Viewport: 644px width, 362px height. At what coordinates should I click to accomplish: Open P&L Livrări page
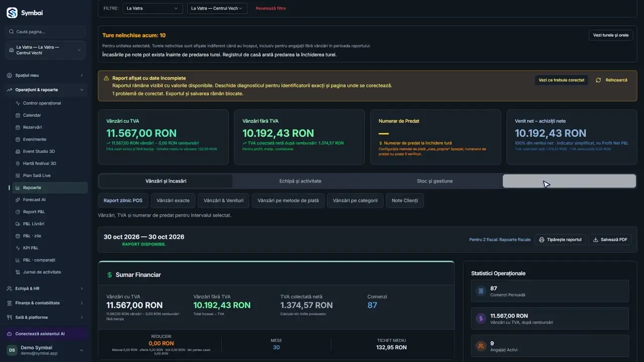(49, 224)
